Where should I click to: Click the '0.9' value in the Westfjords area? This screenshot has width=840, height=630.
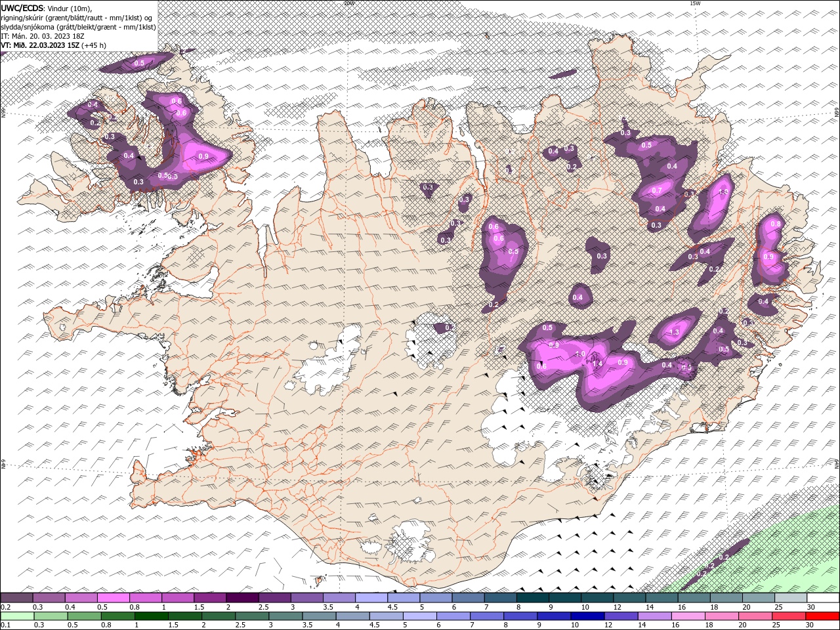point(203,156)
